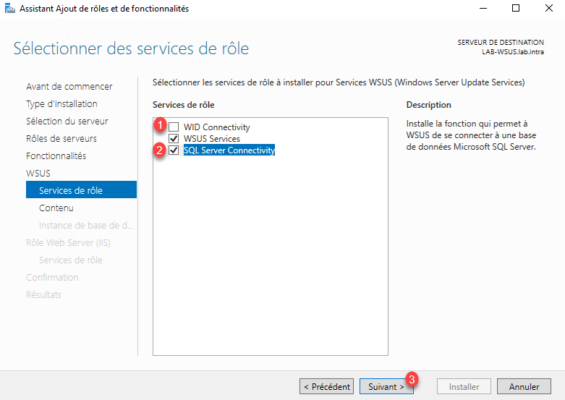This screenshot has height=400, width=565.
Task: Jump to Rôles de serveurs step
Action: click(x=61, y=138)
